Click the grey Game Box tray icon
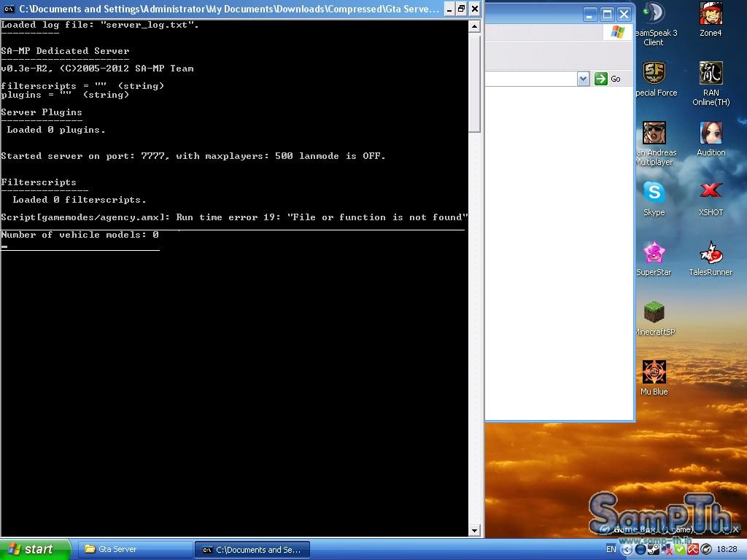747x560 pixels. [706, 550]
